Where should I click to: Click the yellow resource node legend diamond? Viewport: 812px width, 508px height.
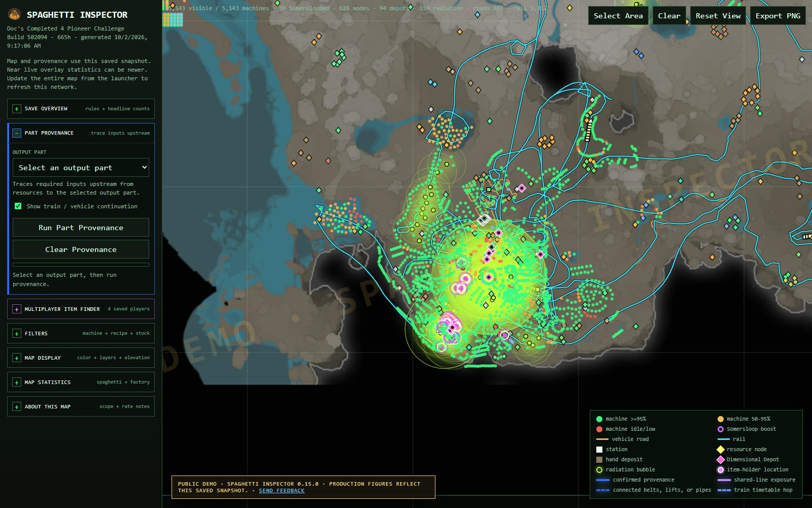tap(720, 450)
